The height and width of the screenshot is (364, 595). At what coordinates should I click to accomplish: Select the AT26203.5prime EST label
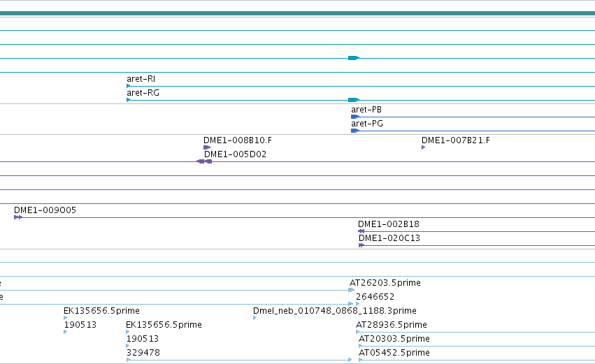[x=385, y=283]
